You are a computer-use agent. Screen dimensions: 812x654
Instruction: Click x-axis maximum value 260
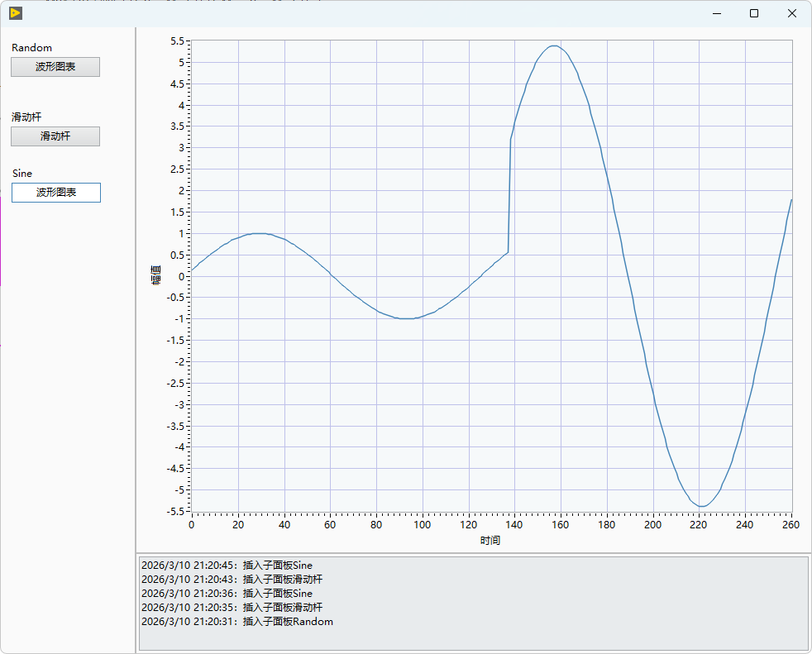[791, 524]
